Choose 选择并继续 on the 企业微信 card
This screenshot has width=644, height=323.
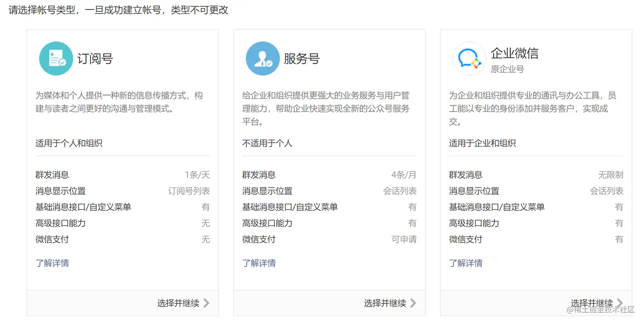pos(596,303)
